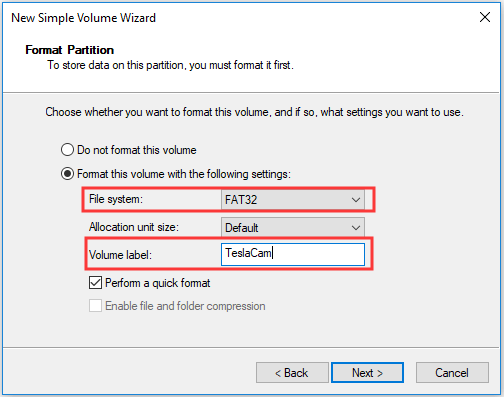Select the 'Format this volume with the following settings' radio button
The image size is (504, 397).
pos(67,174)
